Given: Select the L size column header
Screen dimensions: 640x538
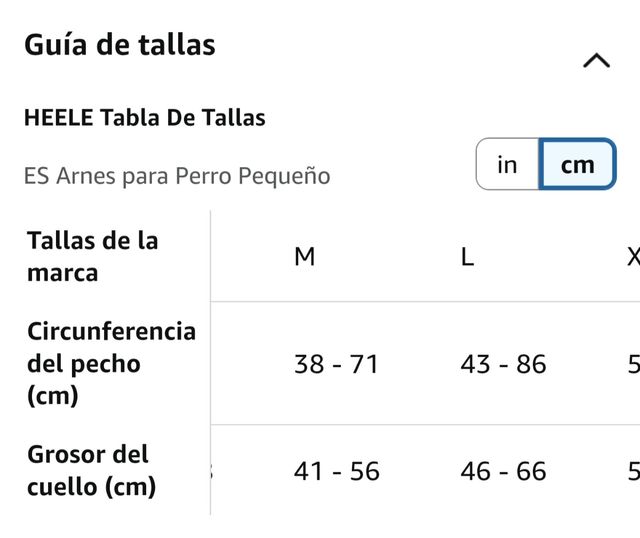Looking at the screenshot, I should tap(467, 257).
